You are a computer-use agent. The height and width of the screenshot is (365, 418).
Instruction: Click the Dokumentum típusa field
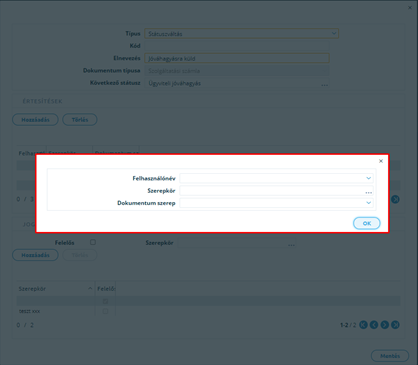(x=237, y=71)
